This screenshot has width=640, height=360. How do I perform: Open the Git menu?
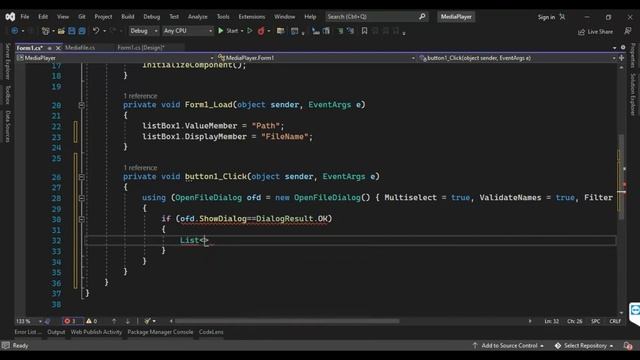[82, 17]
